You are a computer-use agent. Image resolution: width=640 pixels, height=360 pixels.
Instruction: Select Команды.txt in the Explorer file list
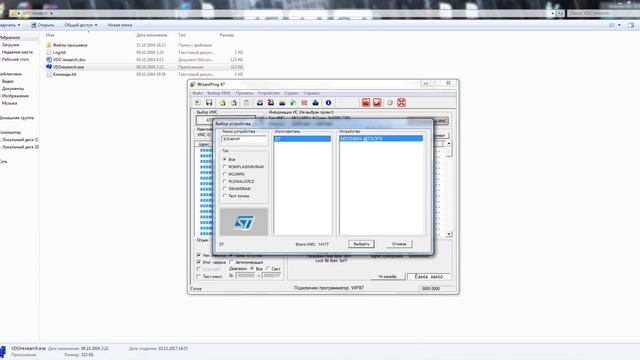(x=64, y=74)
